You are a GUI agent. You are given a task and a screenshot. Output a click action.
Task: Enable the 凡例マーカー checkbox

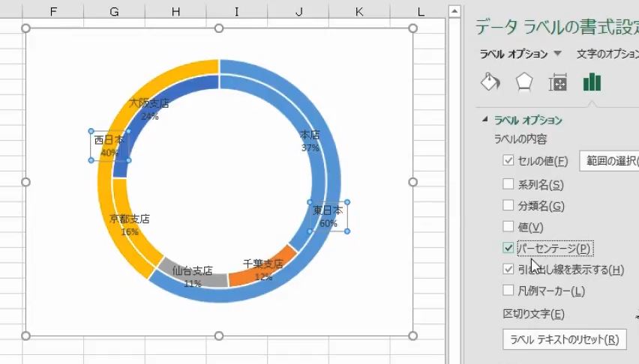pyautogui.click(x=508, y=291)
